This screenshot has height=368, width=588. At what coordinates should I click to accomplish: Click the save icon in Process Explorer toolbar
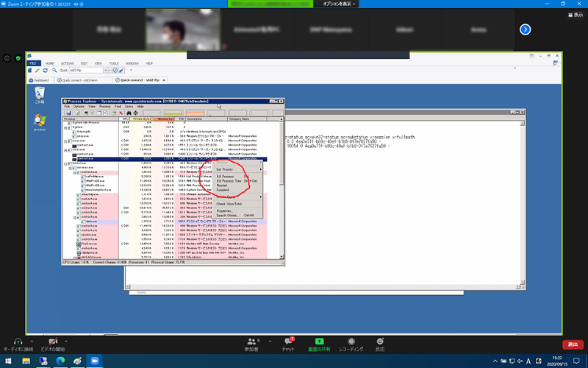click(68, 113)
